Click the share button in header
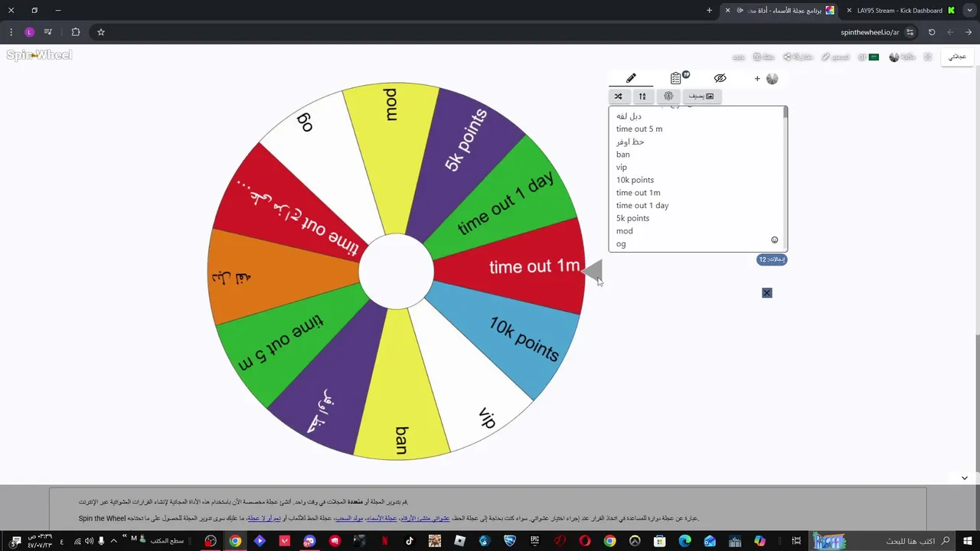The width and height of the screenshot is (980, 551). [x=798, y=57]
